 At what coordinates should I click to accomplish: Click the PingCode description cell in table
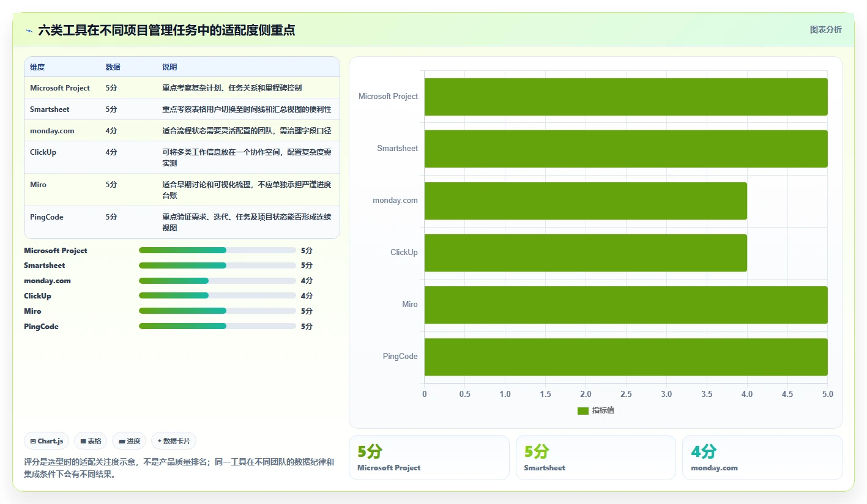pyautogui.click(x=247, y=222)
